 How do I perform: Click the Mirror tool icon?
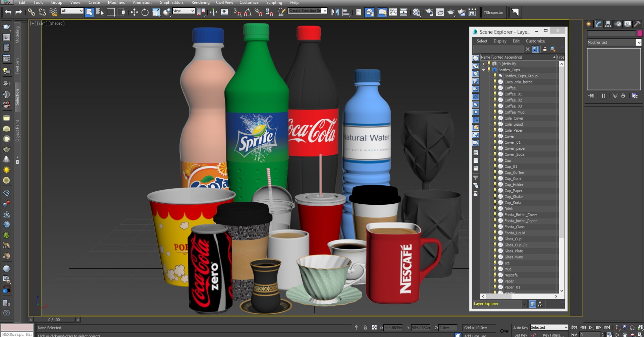(335, 12)
